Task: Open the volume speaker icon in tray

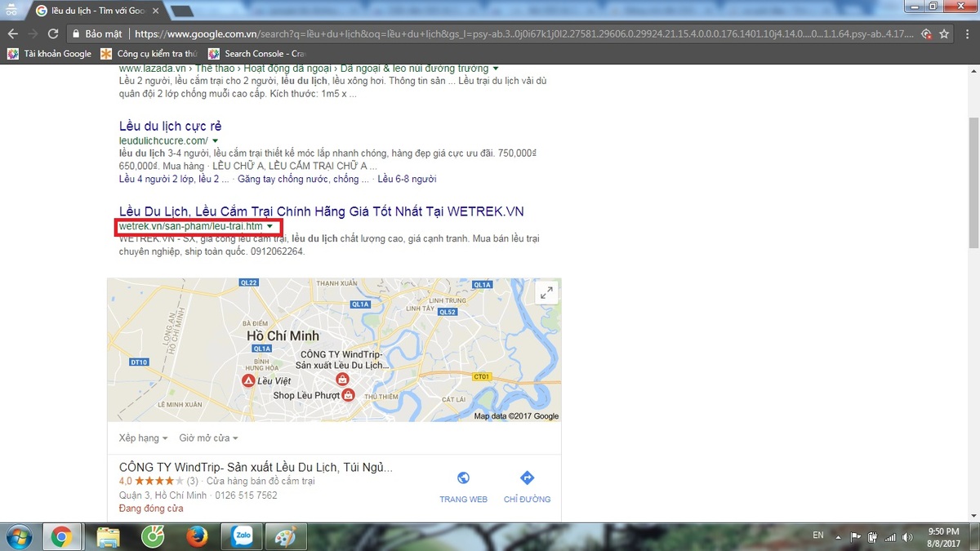Action: (907, 536)
